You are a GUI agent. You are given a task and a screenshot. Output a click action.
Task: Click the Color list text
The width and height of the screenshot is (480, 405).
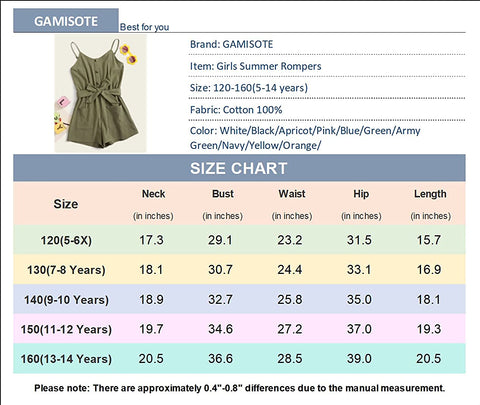(x=305, y=138)
